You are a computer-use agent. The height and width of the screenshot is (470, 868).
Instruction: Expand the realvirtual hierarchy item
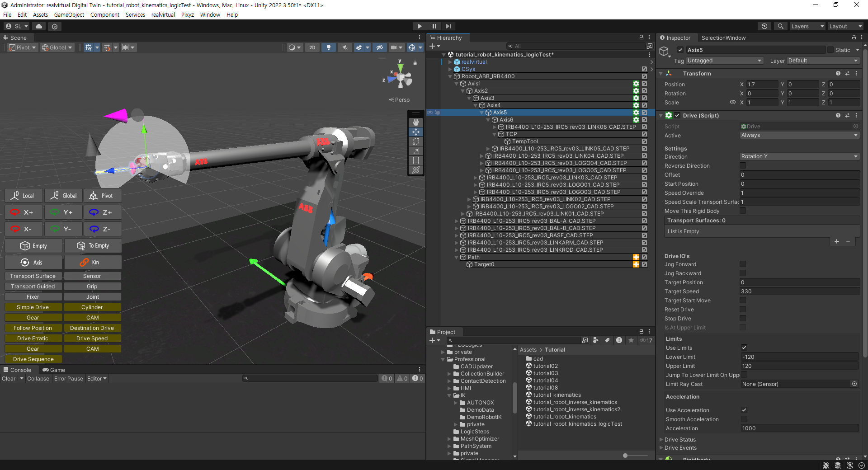[x=450, y=62]
